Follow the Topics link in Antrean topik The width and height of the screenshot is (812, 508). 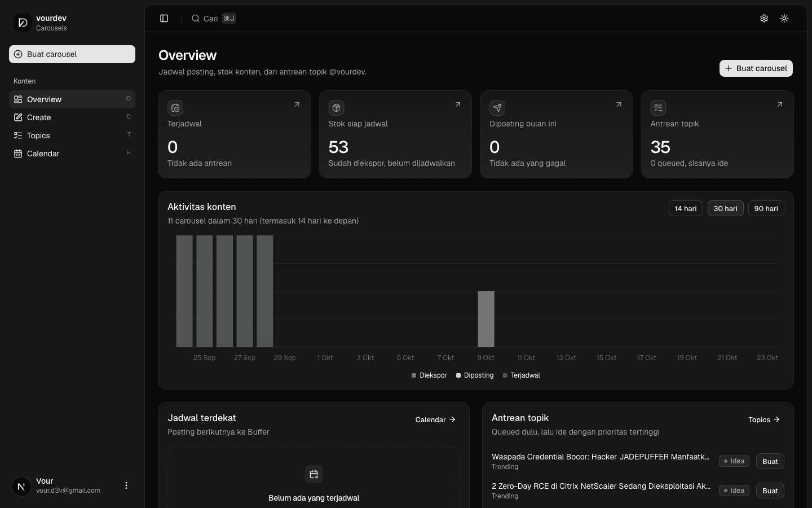click(764, 419)
